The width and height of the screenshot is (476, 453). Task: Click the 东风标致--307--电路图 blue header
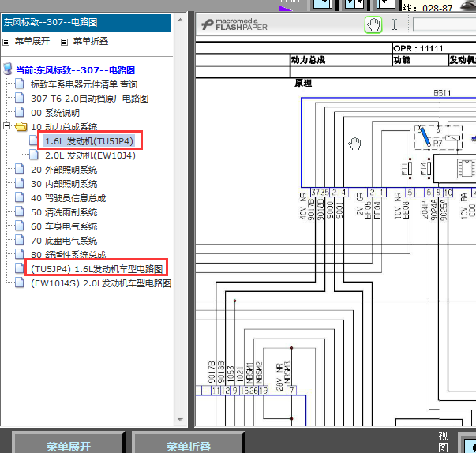pyautogui.click(x=87, y=22)
